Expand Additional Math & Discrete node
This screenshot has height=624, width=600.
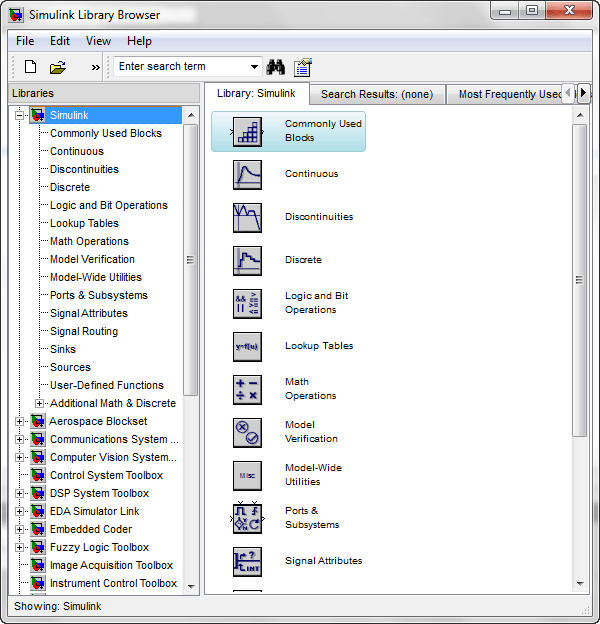pyautogui.click(x=39, y=403)
